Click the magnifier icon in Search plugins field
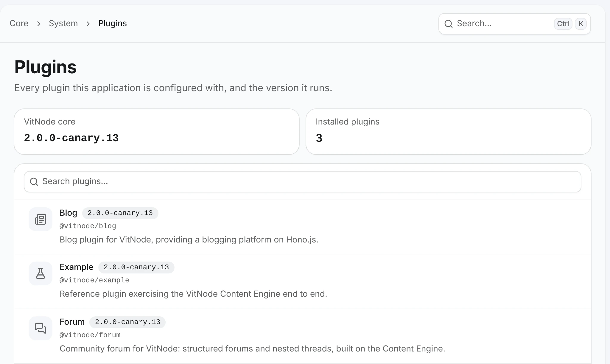This screenshot has width=610, height=364. 34,182
